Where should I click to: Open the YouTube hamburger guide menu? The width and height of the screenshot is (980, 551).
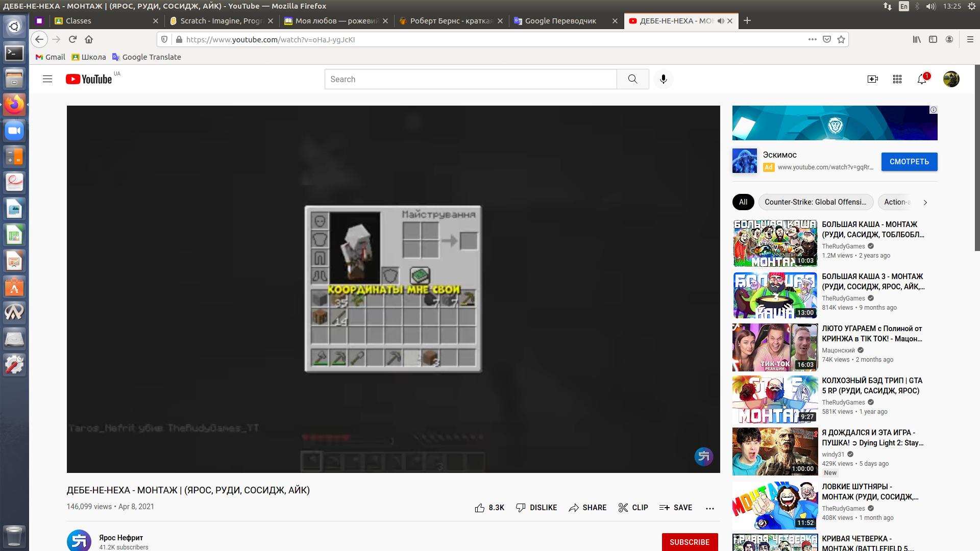(47, 79)
